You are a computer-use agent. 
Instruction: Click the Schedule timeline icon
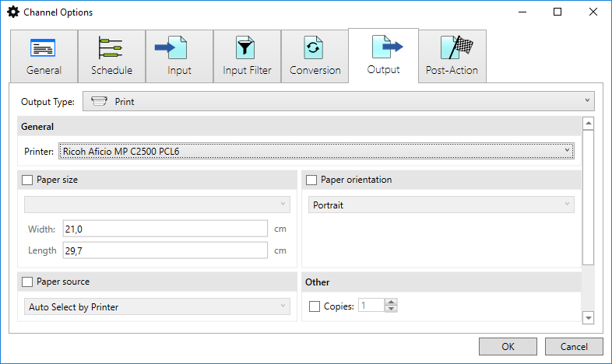(x=111, y=47)
